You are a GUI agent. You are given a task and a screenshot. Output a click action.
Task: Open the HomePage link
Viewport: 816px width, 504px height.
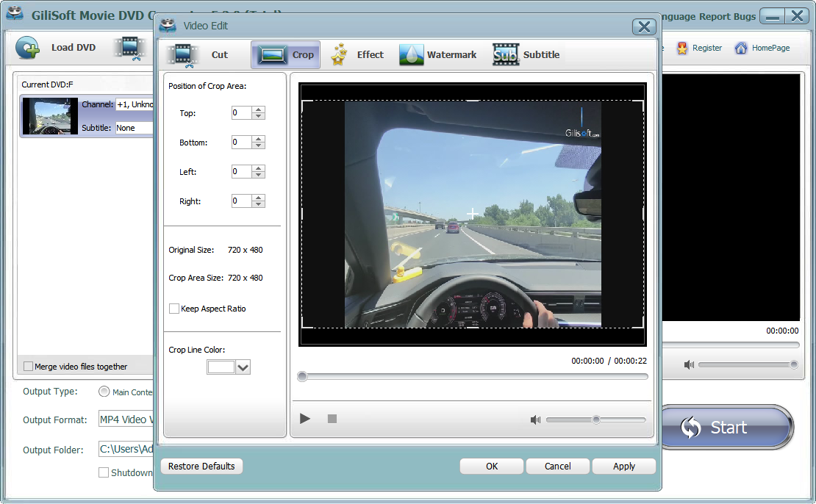(x=770, y=48)
